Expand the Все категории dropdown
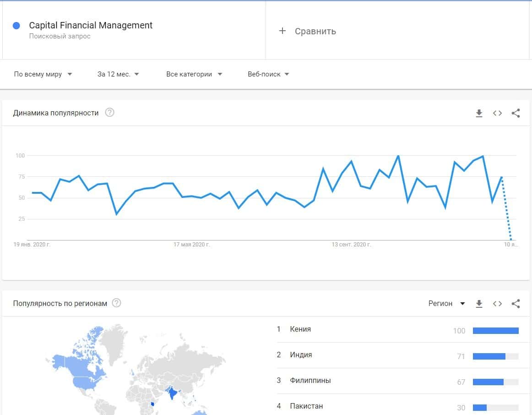532x415 pixels. [x=194, y=74]
